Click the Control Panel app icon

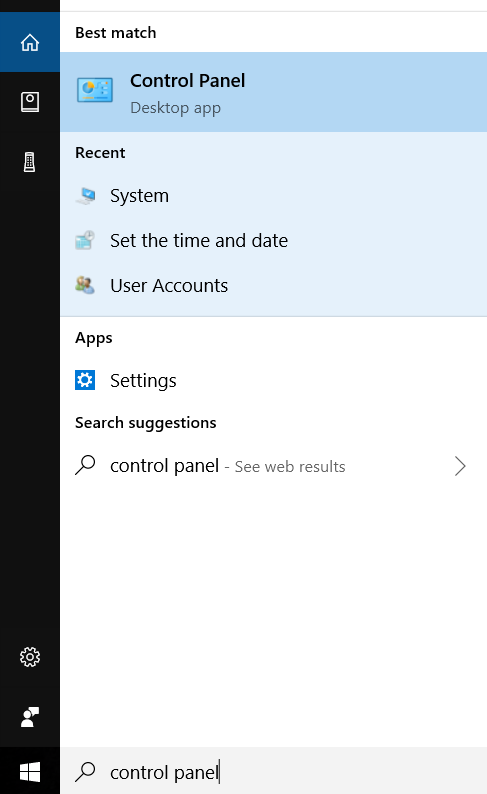click(95, 91)
